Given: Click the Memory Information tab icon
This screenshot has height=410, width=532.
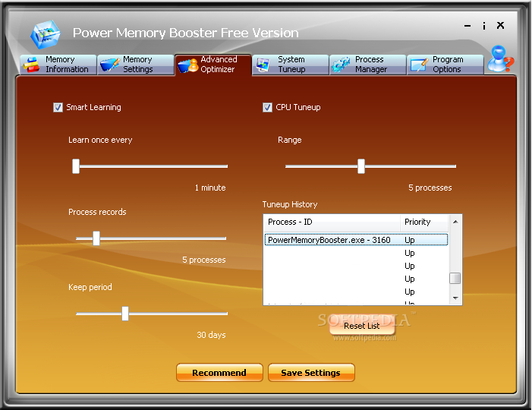Looking at the screenshot, I should click(x=32, y=65).
